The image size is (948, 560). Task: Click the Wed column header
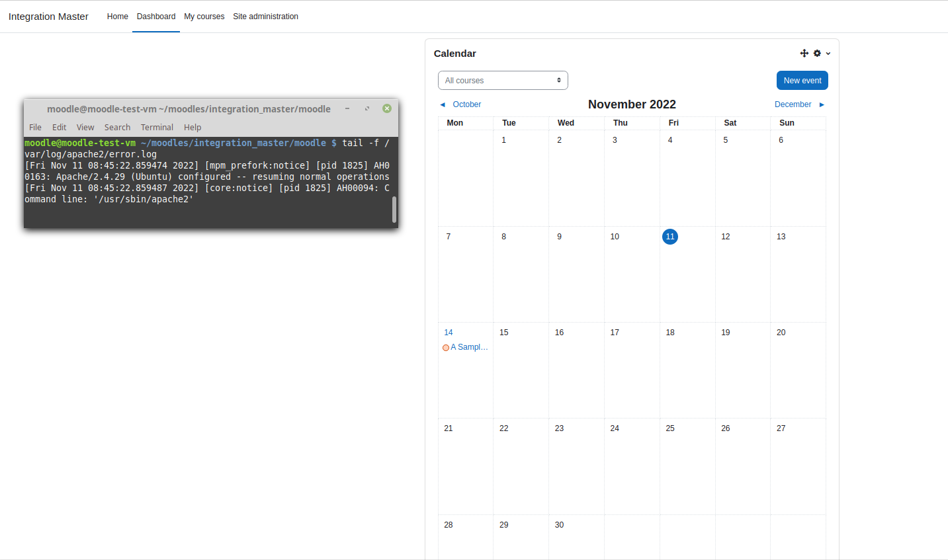566,123
